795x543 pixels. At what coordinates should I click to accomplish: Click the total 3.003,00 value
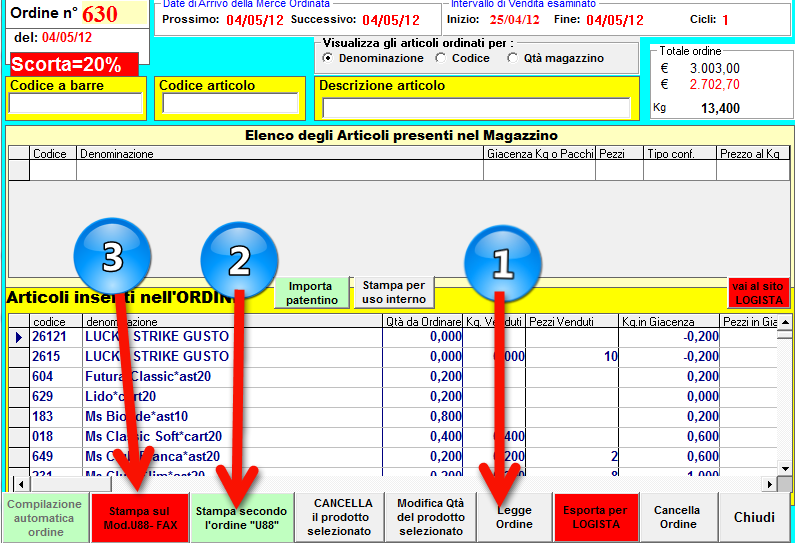(714, 68)
